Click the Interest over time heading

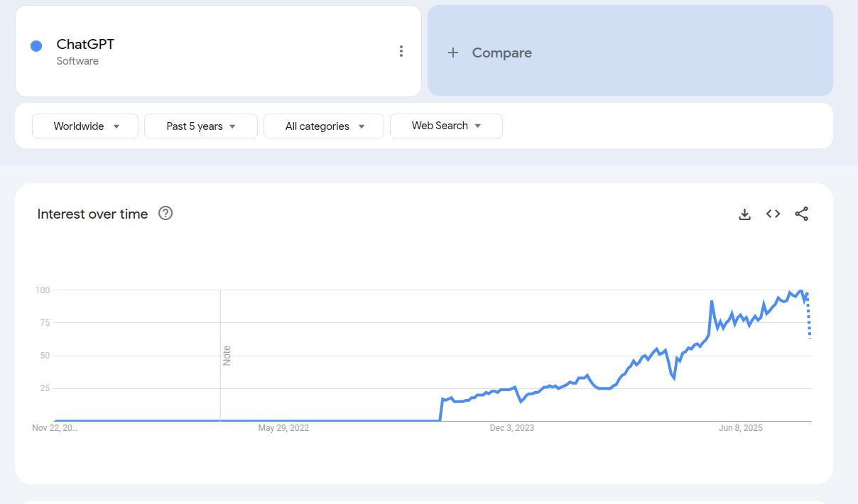[x=92, y=214]
